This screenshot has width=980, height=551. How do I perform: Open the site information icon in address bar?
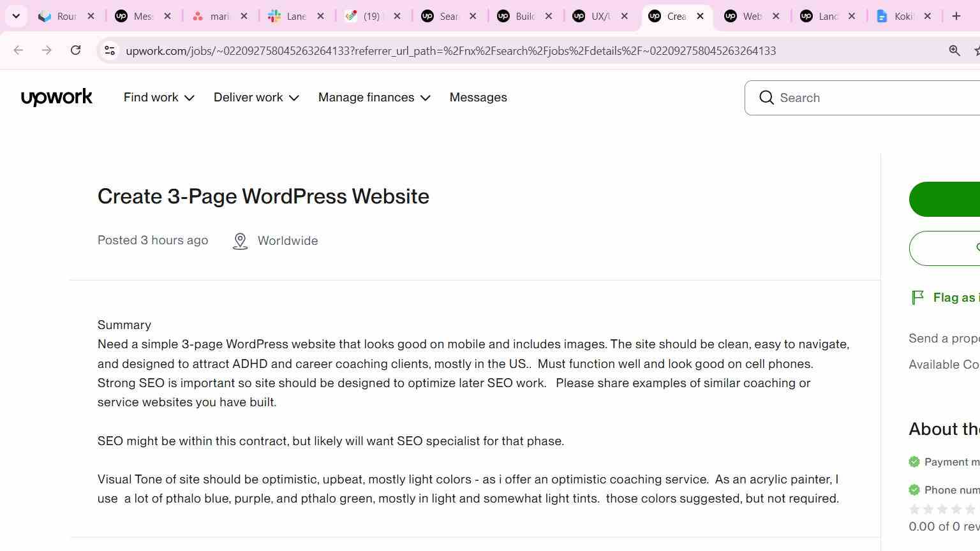click(110, 50)
